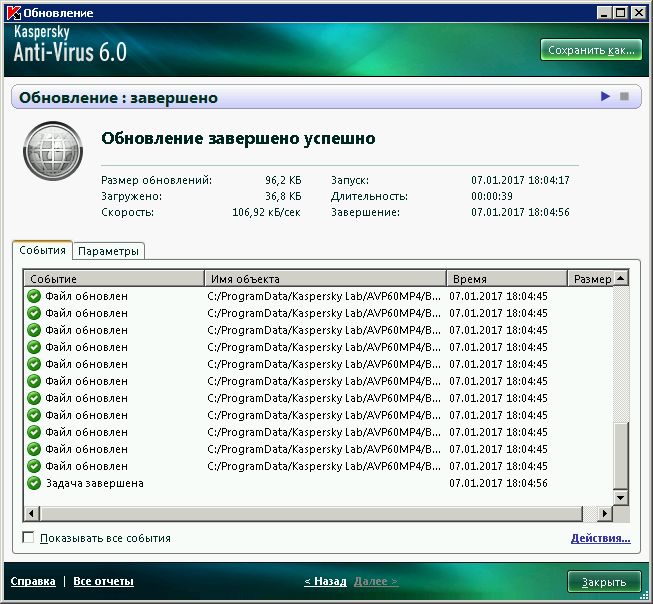
Task: Click the Размер обновлений value 96,2 КБ
Action: (283, 180)
